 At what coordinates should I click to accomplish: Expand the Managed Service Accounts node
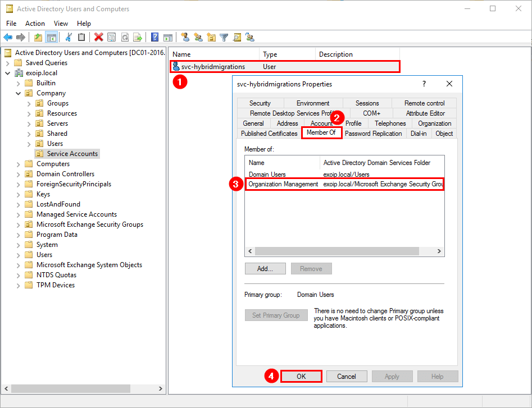(x=19, y=214)
